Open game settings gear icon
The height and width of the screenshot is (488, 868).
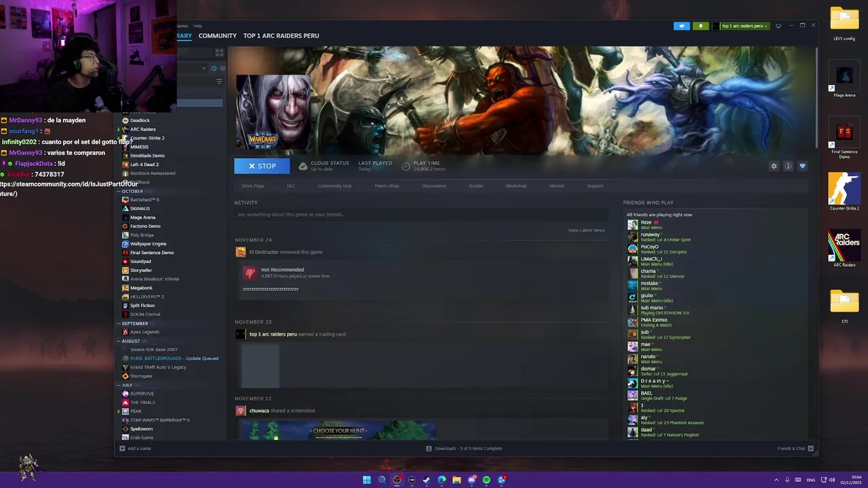click(774, 166)
